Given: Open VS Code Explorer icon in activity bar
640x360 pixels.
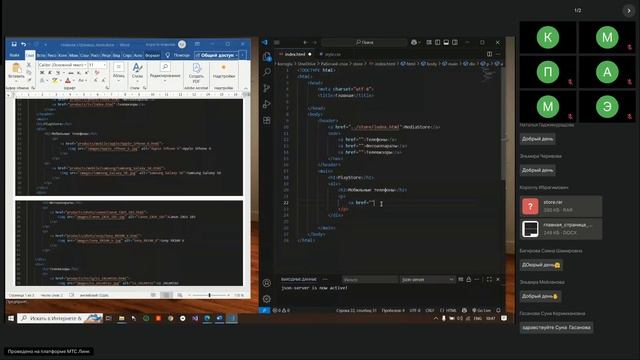Looking at the screenshot, I should (x=267, y=57).
